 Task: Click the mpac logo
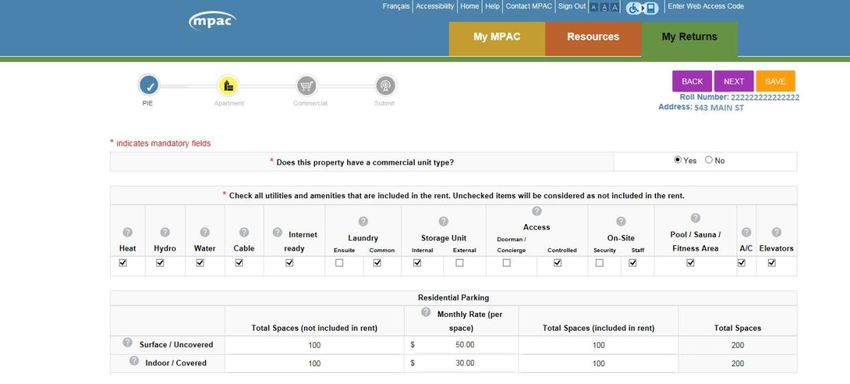(x=212, y=20)
